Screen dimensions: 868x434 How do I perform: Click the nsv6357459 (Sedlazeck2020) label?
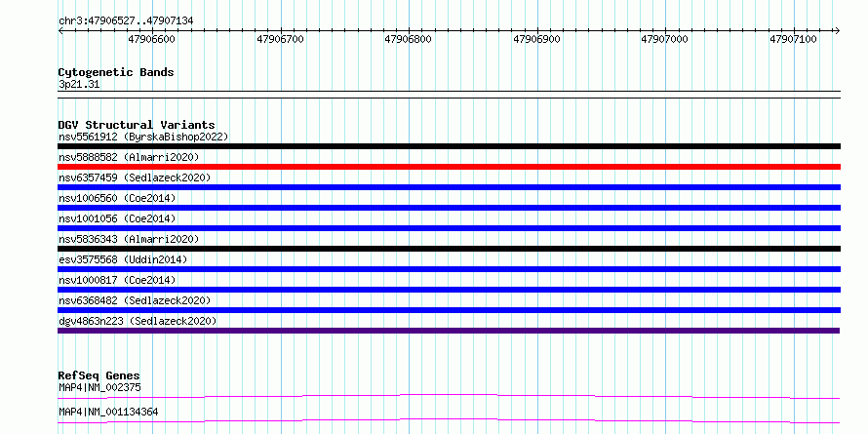pyautogui.click(x=135, y=178)
